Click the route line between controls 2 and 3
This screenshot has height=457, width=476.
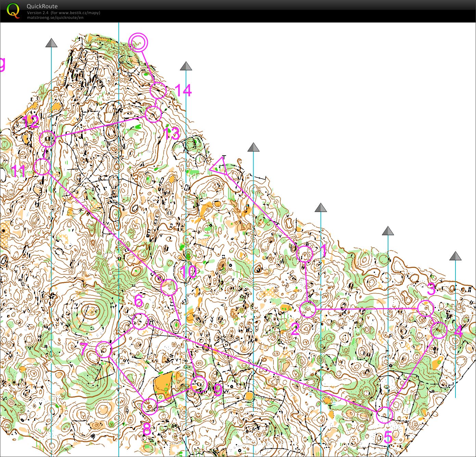(366, 309)
